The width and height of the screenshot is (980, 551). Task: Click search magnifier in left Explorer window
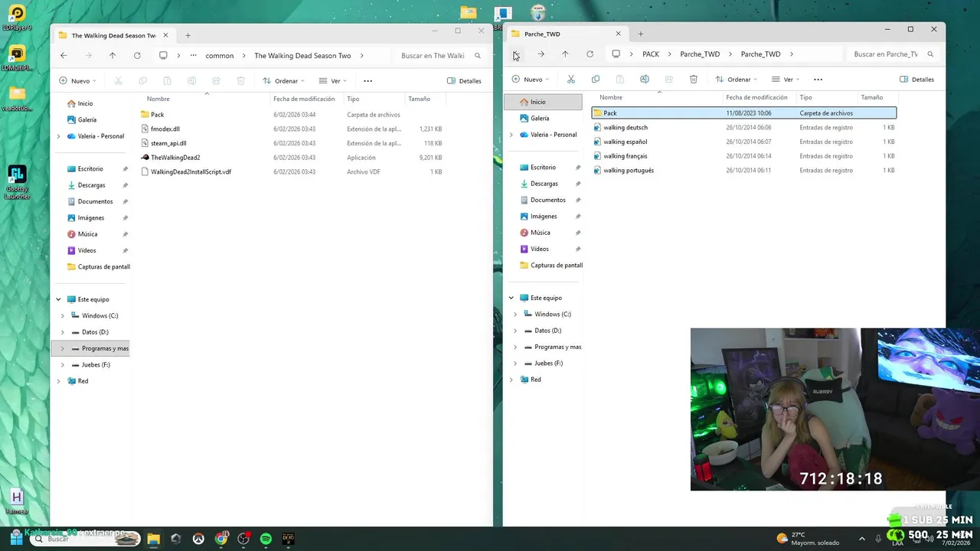pyautogui.click(x=478, y=55)
